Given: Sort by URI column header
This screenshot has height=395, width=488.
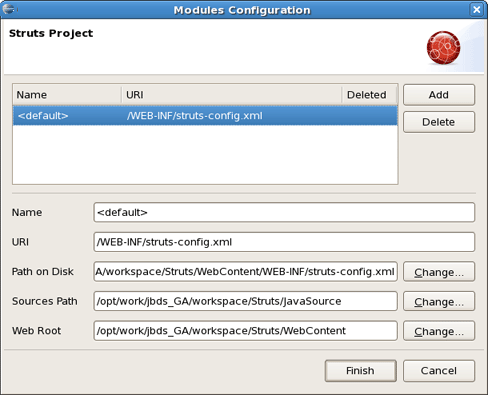Looking at the screenshot, I should 232,95.
